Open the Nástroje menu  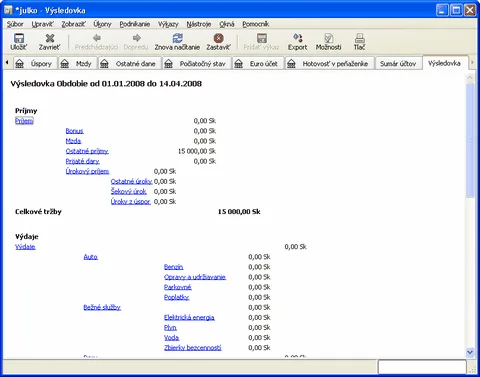click(x=199, y=24)
